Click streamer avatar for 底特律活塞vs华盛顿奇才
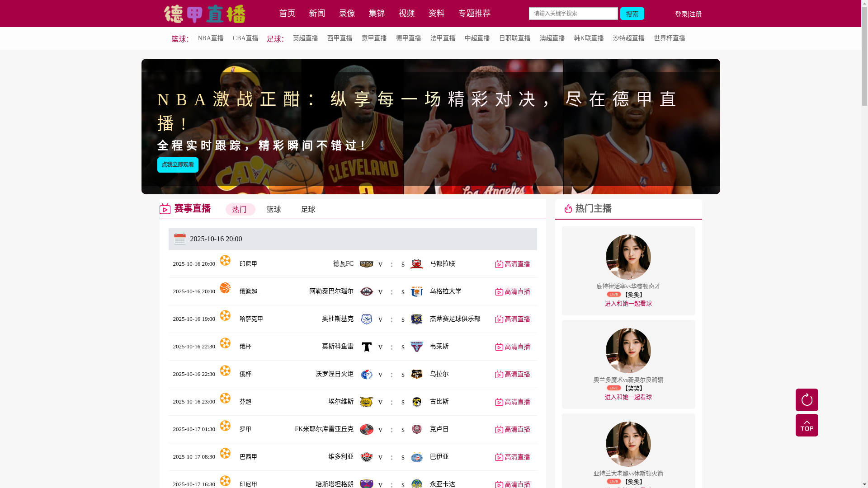The image size is (868, 488). point(628,257)
